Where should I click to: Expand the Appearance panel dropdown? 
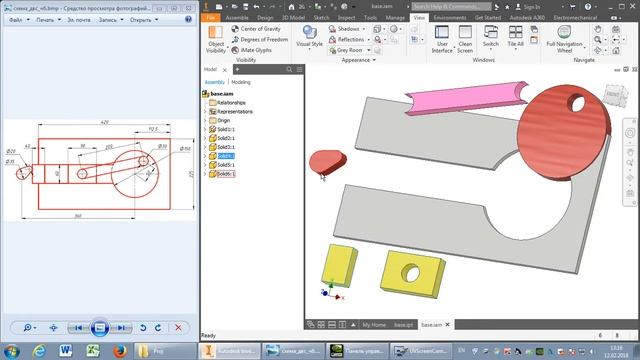tap(374, 60)
